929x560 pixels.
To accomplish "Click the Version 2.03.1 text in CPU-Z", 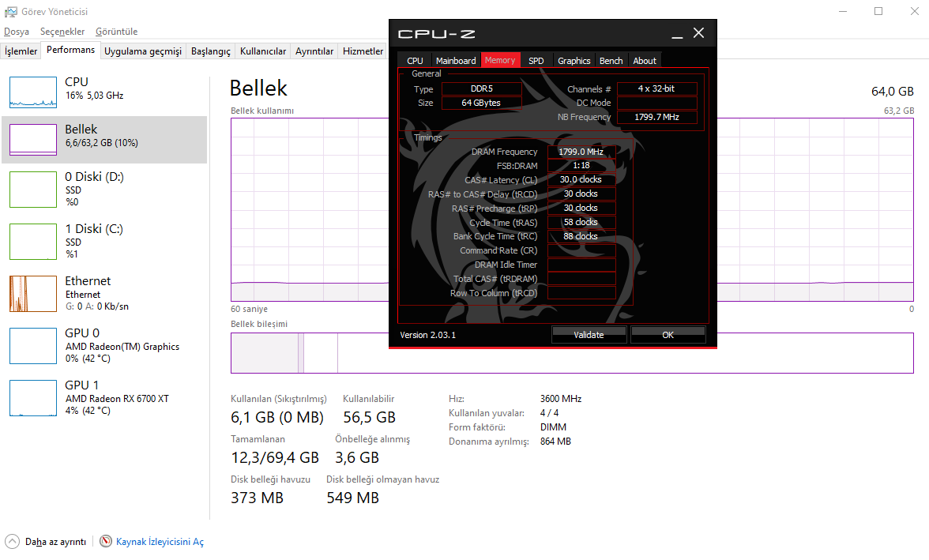I will pyautogui.click(x=428, y=336).
